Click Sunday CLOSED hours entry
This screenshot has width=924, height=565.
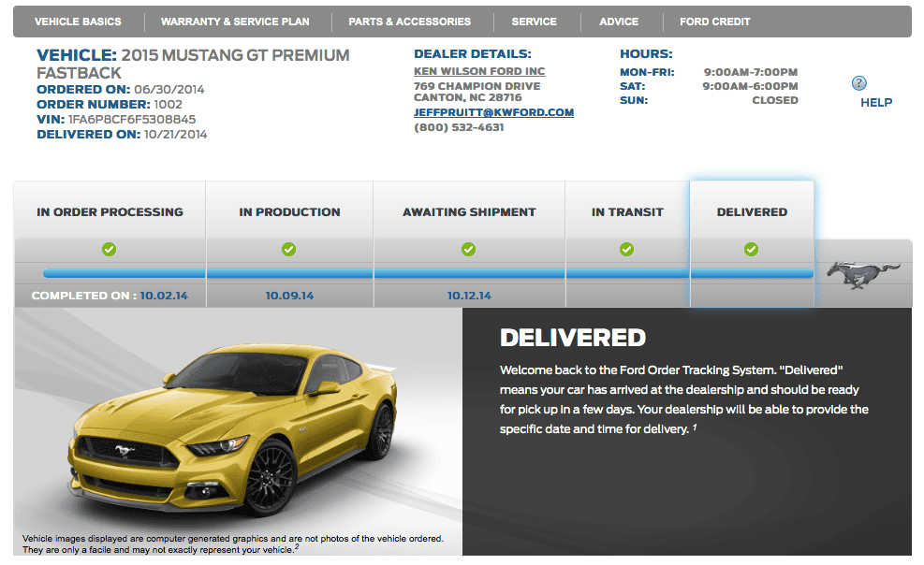pos(775,101)
